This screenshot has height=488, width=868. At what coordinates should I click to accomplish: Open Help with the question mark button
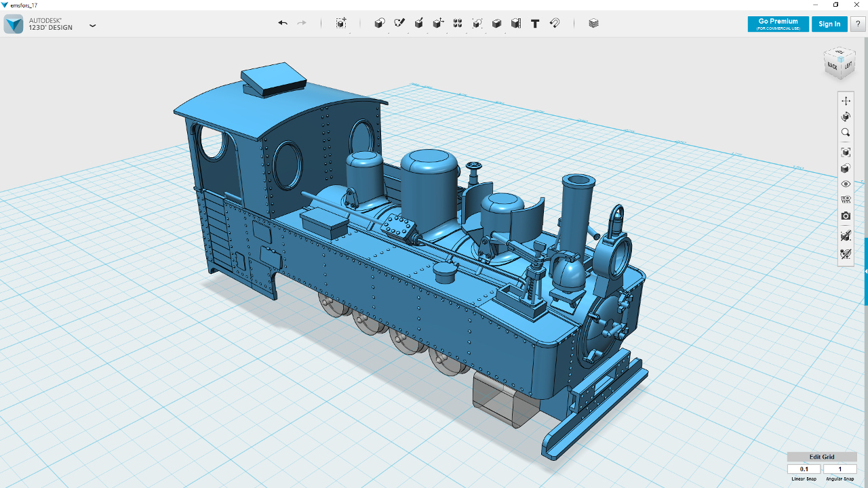coord(858,24)
